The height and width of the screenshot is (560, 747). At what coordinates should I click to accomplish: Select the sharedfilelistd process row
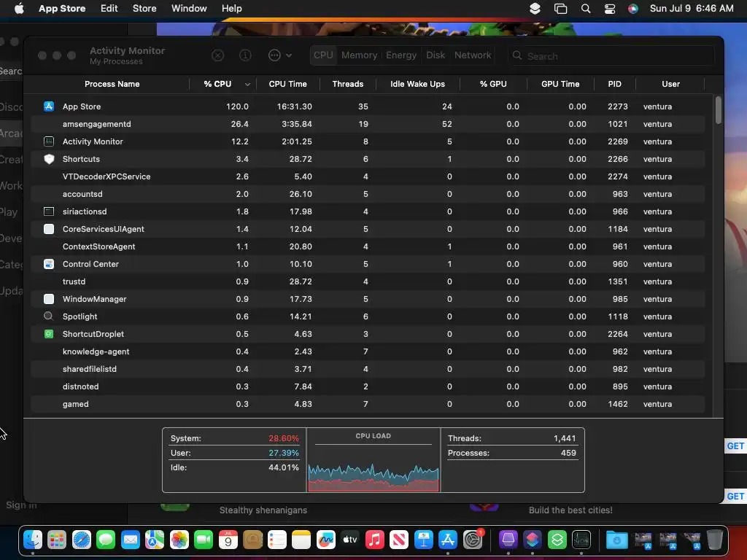368,369
